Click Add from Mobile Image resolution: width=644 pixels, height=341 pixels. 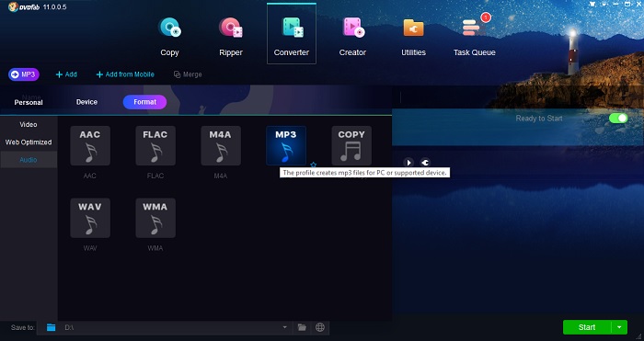[125, 74]
